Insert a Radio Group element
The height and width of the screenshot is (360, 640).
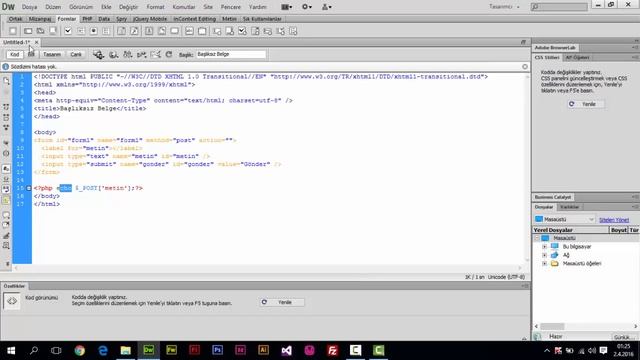point(106,31)
